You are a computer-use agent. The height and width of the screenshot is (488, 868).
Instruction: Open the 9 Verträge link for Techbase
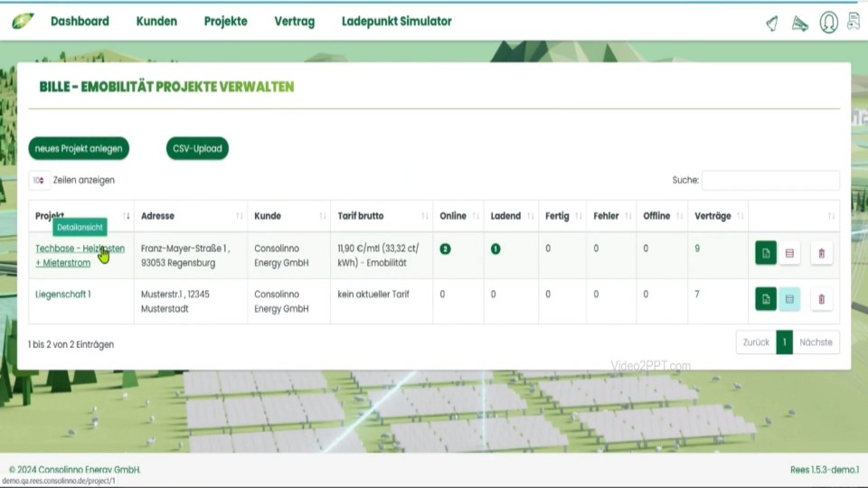[697, 249]
